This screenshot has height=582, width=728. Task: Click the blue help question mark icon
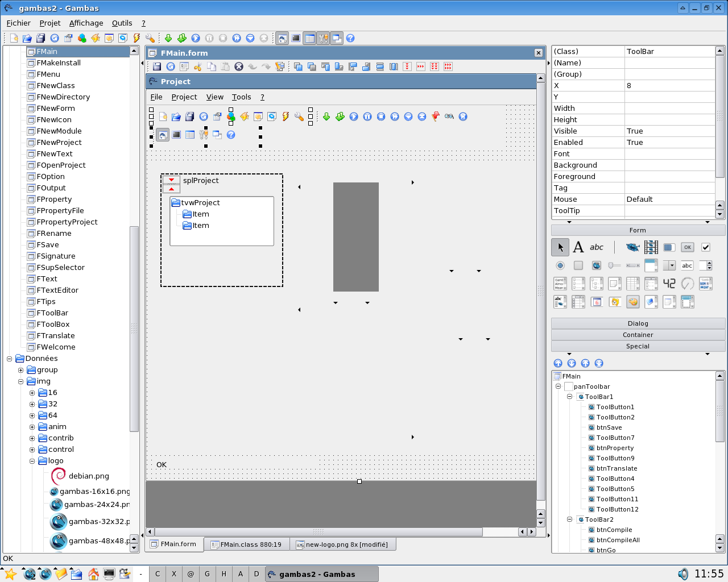350,38
